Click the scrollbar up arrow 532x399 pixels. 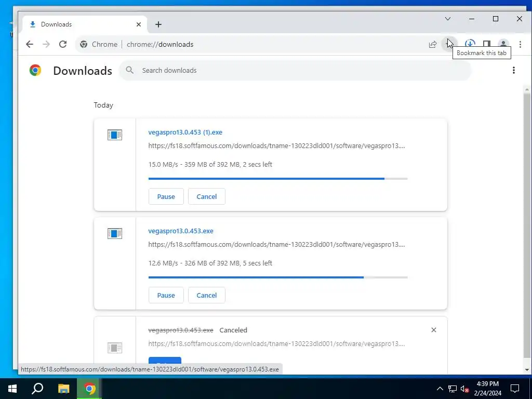pos(527,89)
